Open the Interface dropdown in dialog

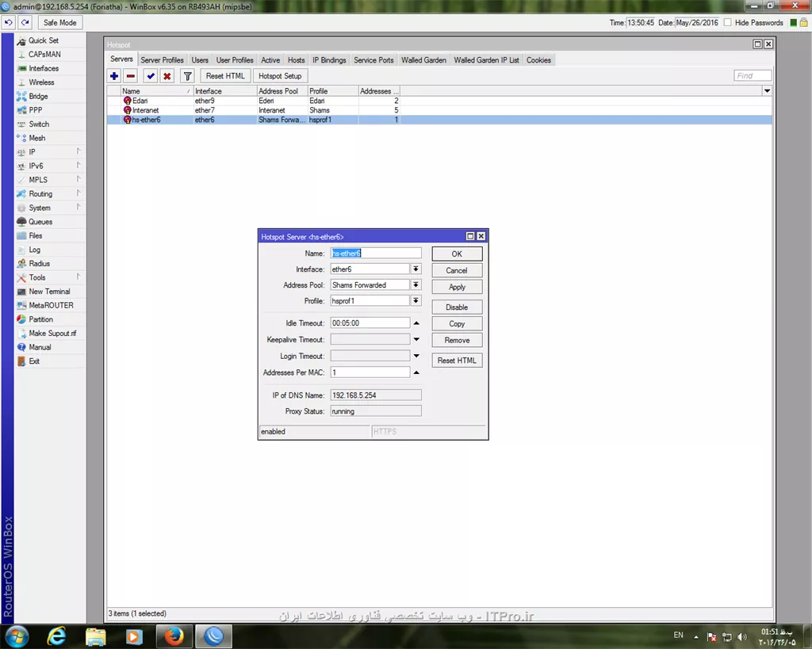(x=416, y=269)
